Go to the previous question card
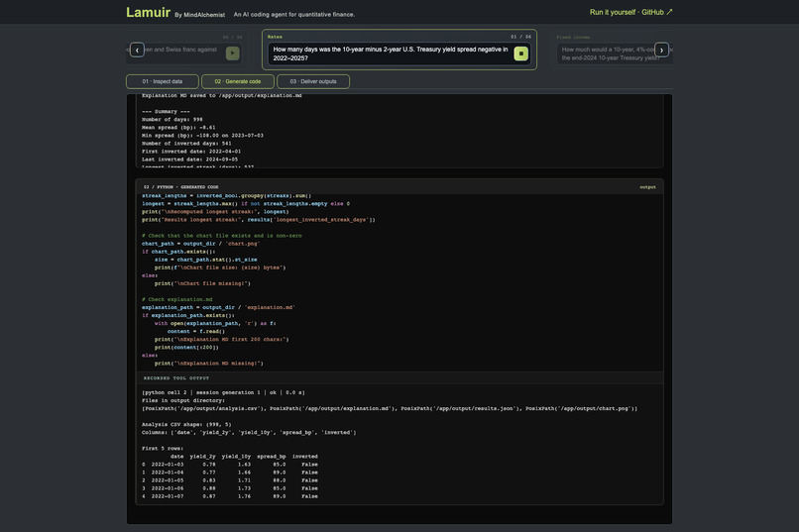 [137, 50]
